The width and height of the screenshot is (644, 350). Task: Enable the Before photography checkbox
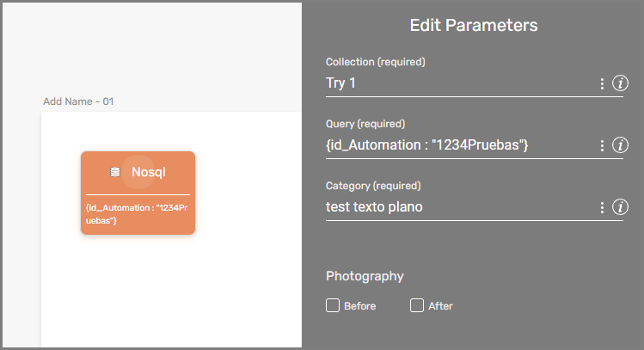[x=333, y=305]
